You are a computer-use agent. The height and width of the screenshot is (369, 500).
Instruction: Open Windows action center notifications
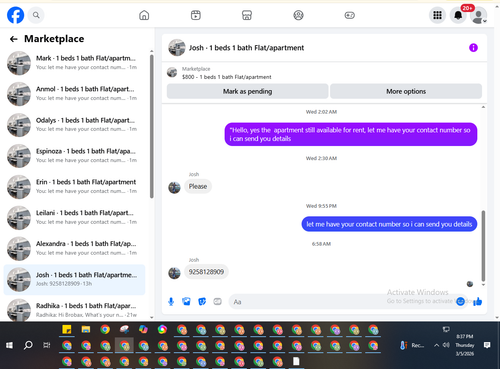pyautogui.click(x=487, y=345)
